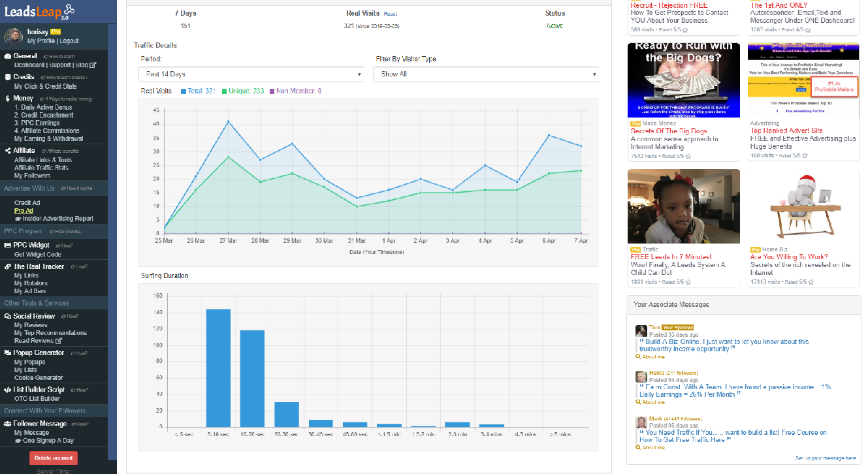
Task: Toggle the Non Member series visibility
Action: [x=297, y=90]
